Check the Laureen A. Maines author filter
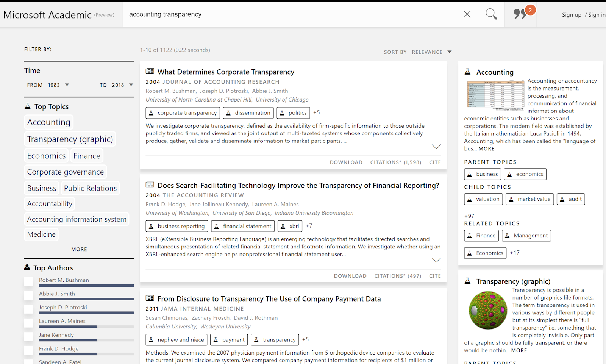Screen dimensions: 606x364 (28, 323)
